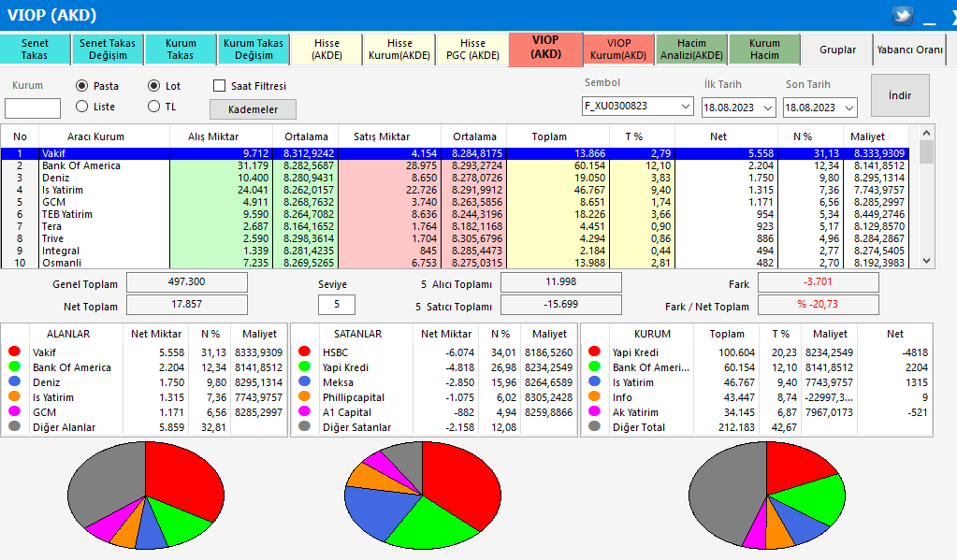This screenshot has width=957, height=560.
Task: Click the Genel Toplam value 497.300
Action: click(x=187, y=281)
